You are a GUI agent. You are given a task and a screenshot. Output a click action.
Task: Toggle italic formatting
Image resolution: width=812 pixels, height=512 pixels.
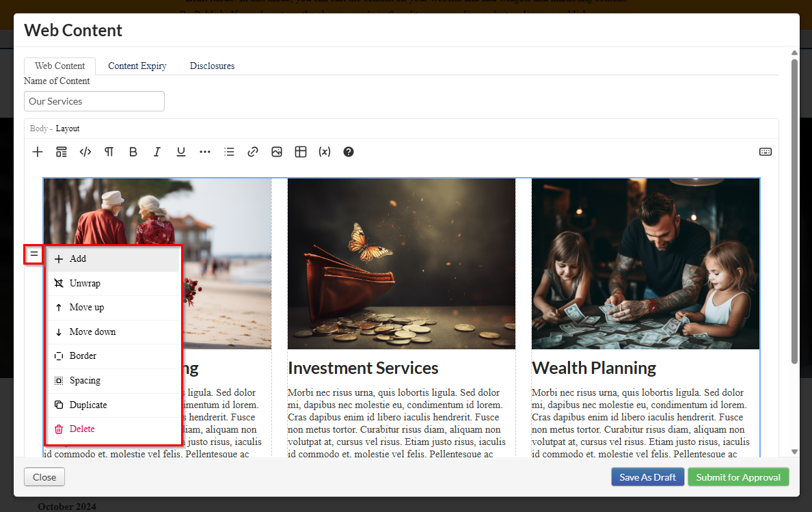point(157,152)
